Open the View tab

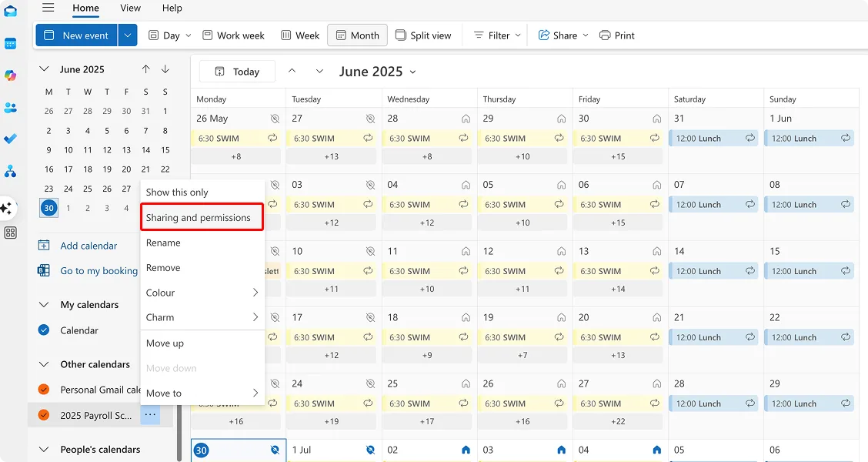[x=130, y=8]
